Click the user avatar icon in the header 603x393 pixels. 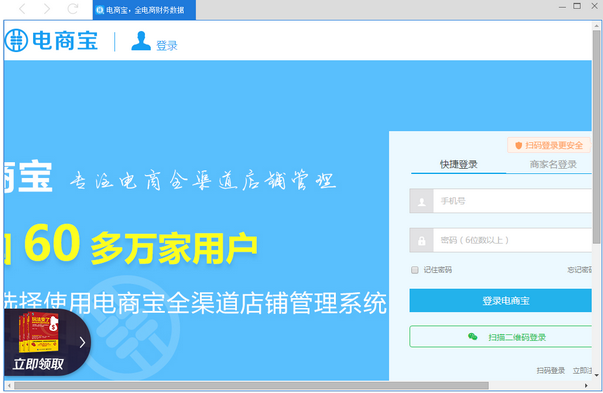[141, 41]
